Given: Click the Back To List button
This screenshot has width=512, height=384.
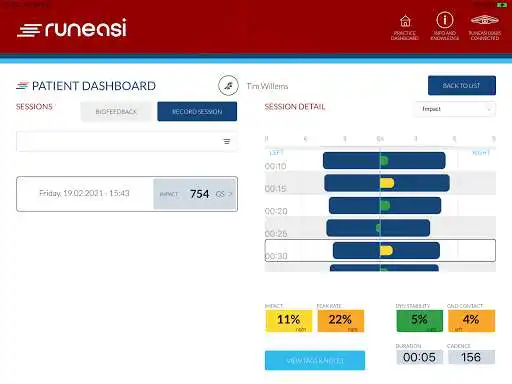Looking at the screenshot, I should coord(462,86).
